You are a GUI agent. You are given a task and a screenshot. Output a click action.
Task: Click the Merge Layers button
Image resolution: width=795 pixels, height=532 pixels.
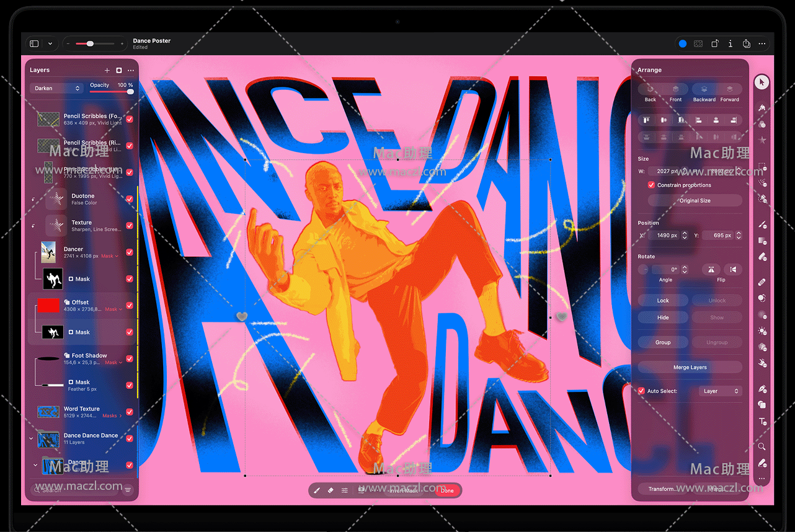click(690, 367)
